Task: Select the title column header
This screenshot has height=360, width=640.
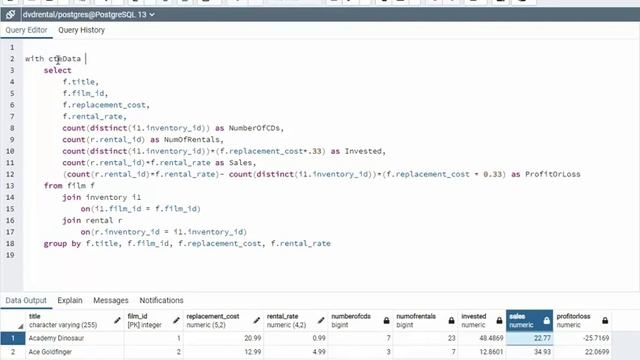Action: click(x=75, y=321)
